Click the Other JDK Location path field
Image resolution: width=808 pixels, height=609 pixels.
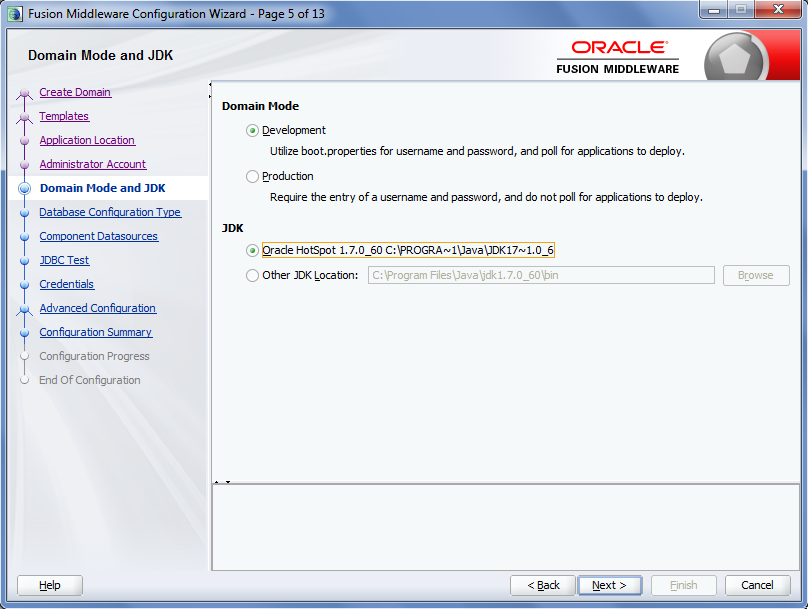click(x=541, y=275)
